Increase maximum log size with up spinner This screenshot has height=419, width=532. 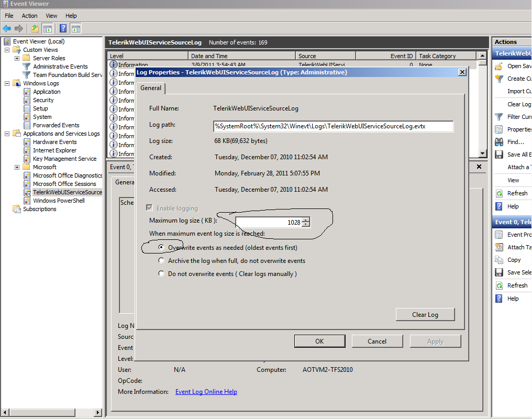pos(306,220)
